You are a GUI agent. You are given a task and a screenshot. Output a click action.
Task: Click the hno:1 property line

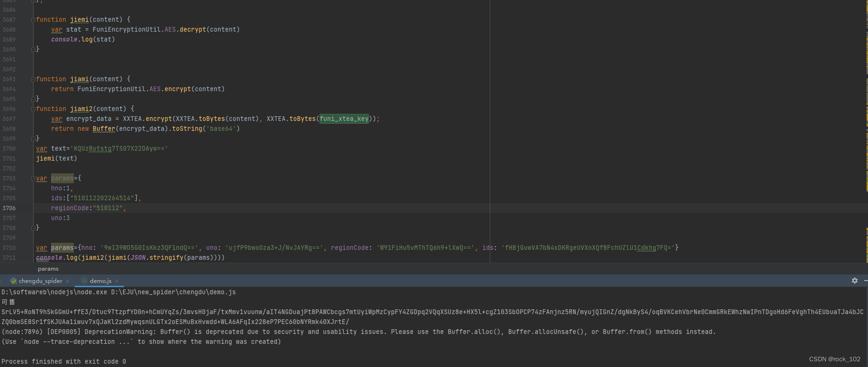click(62, 188)
